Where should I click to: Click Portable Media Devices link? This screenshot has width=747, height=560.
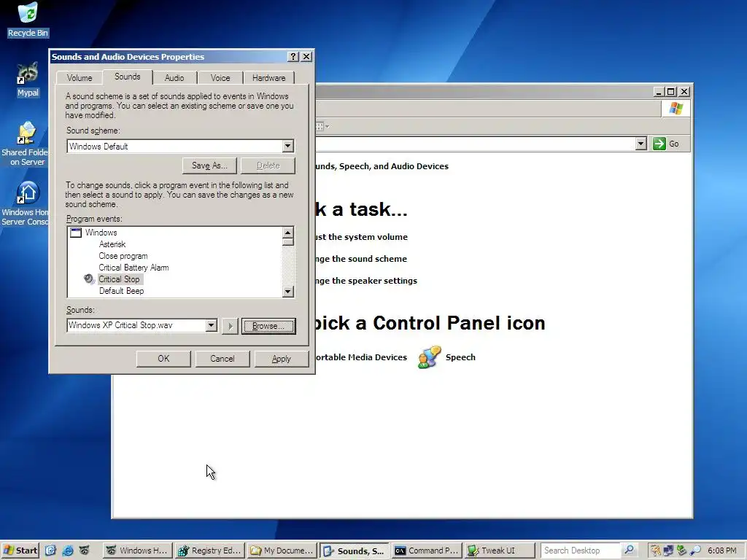pos(360,357)
